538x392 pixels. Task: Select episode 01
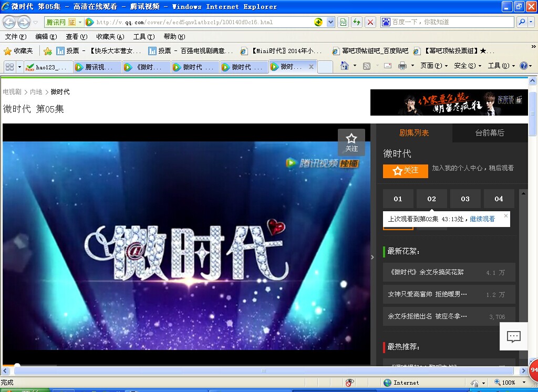click(398, 199)
